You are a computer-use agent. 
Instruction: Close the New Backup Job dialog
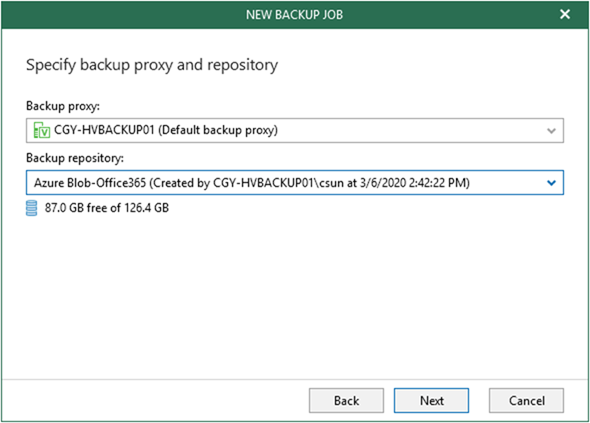[x=565, y=14]
